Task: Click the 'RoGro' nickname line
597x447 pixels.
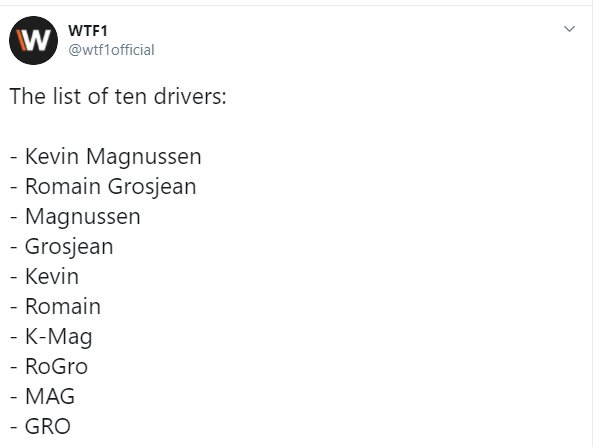Action: click(x=49, y=367)
